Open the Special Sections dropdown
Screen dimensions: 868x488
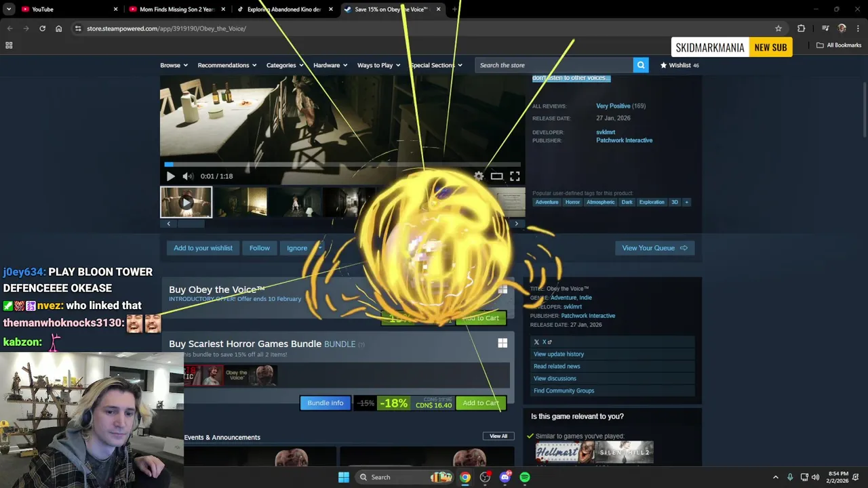pos(436,65)
